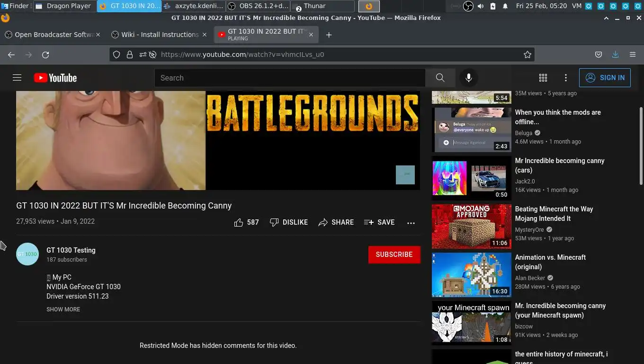Open the Finder menu in panel
This screenshot has height=364, width=644.
pyautogui.click(x=16, y=6)
